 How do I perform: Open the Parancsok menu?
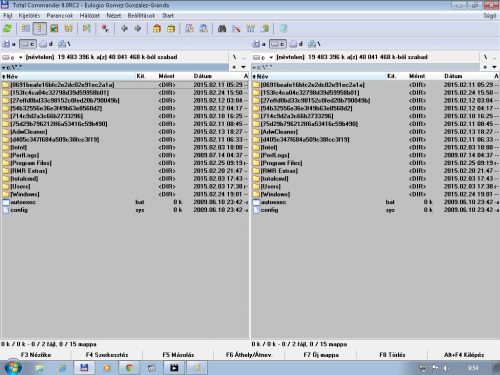pos(60,16)
